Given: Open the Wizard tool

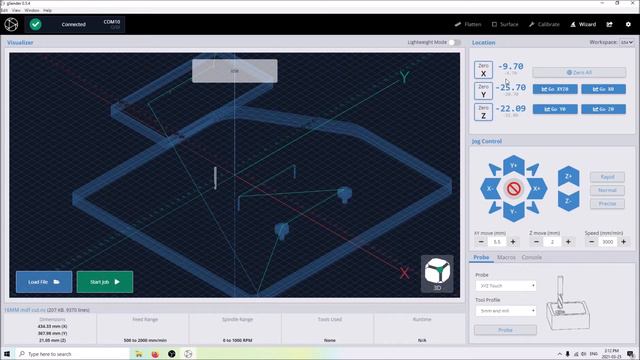Looking at the screenshot, I should point(583,24).
